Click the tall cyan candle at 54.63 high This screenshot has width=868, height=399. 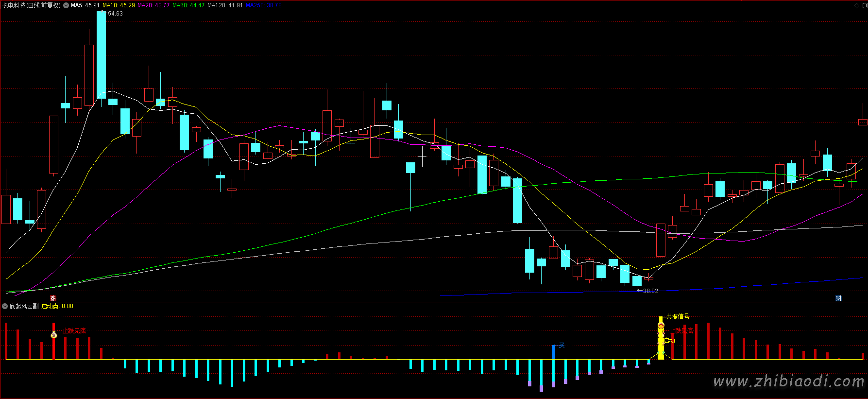[x=101, y=55]
